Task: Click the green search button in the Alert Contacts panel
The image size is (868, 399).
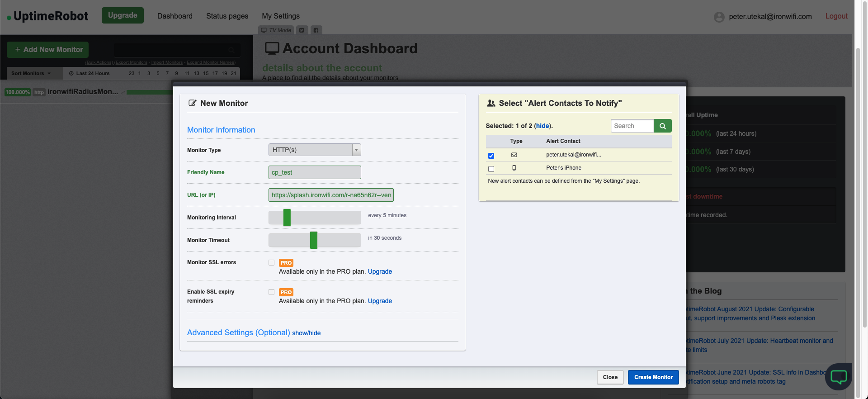Action: pos(662,126)
